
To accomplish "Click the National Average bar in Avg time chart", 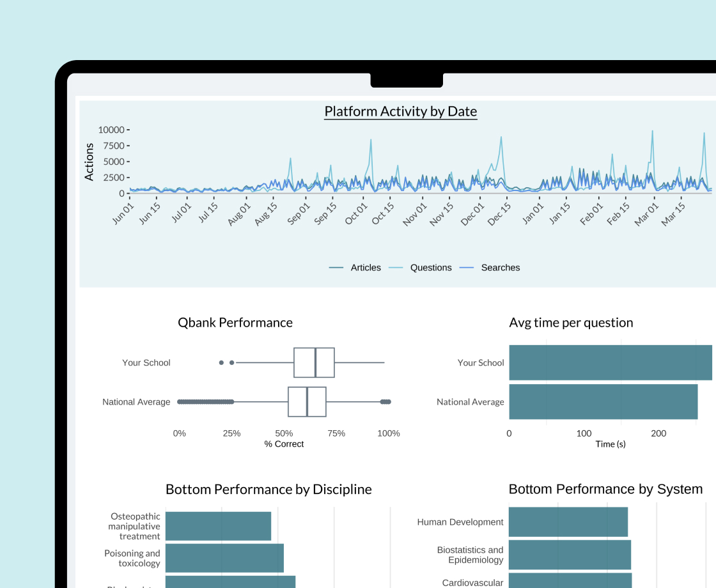I will (603, 402).
